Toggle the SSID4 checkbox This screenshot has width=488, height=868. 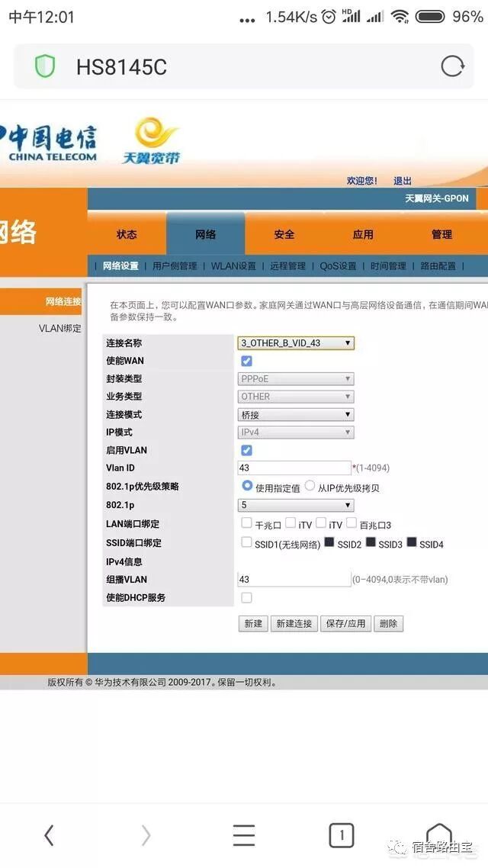pos(412,542)
